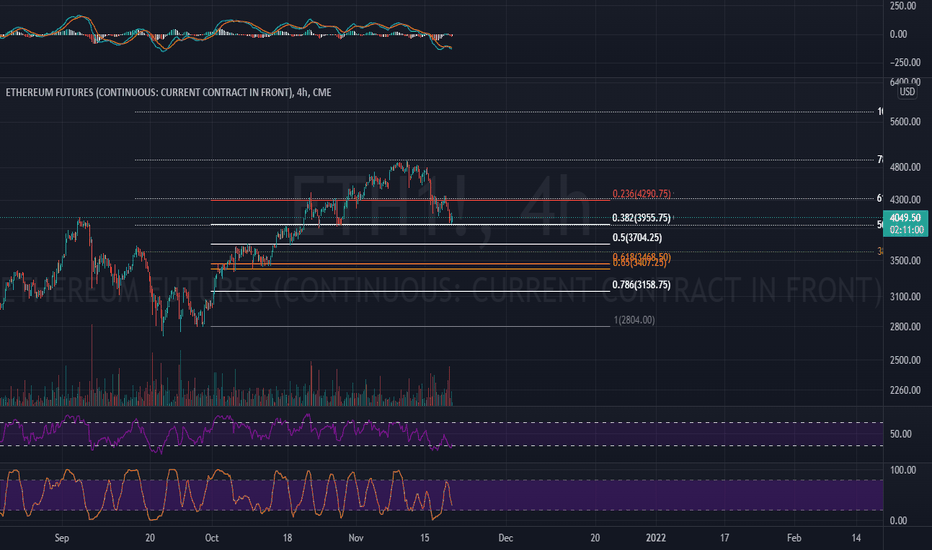Select the orange Stochastic oscillator line

[226, 495]
